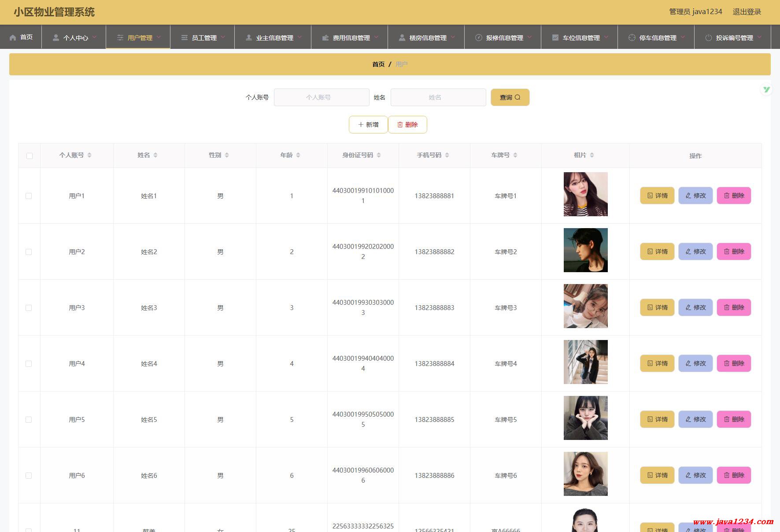Image resolution: width=780 pixels, height=532 pixels.
Task: Expand the 报修信息管理 menu chevron
Action: click(x=529, y=37)
